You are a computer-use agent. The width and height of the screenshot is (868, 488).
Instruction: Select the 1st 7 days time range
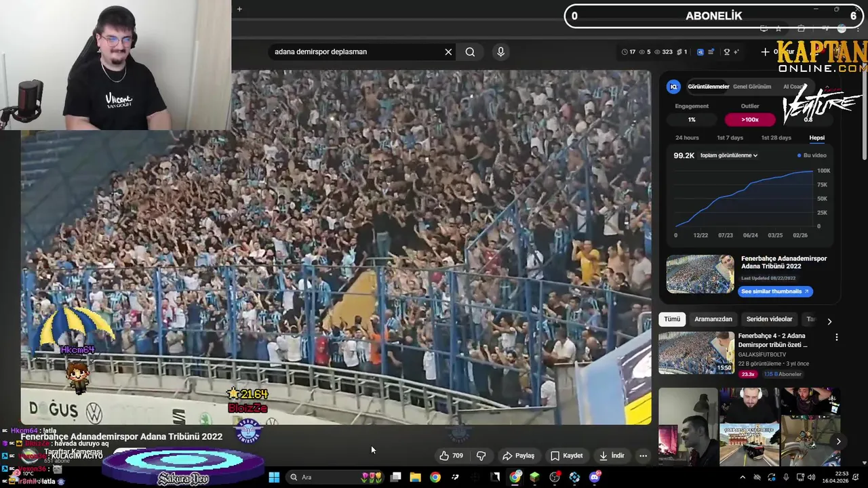(x=730, y=138)
